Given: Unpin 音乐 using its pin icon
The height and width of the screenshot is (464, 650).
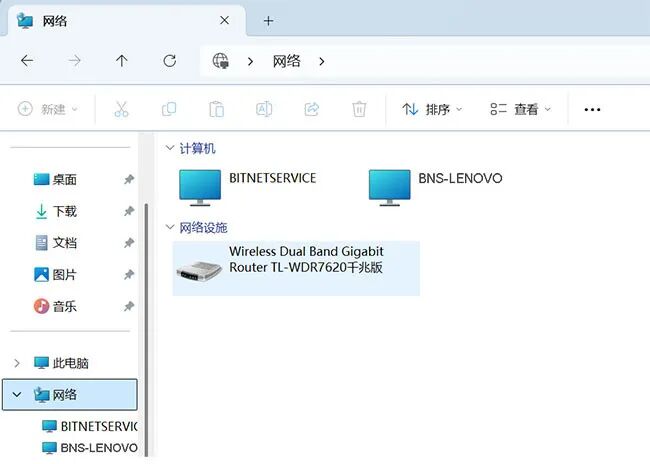Looking at the screenshot, I should click(129, 306).
